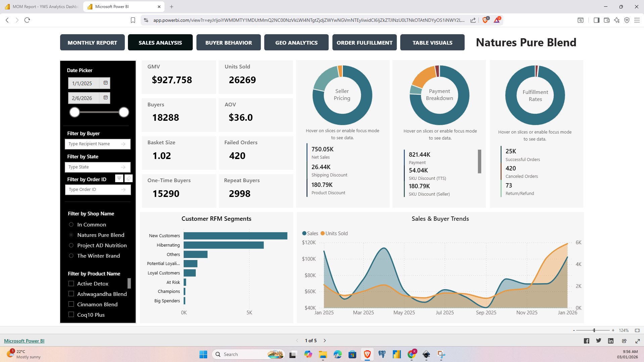
Task: Select the In Common shop radio button
Action: (71, 224)
